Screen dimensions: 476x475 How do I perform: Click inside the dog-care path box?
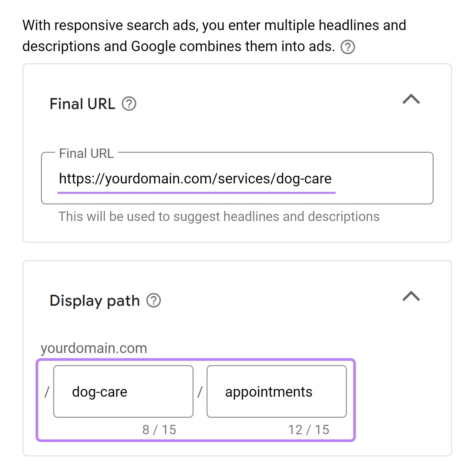[x=123, y=392]
